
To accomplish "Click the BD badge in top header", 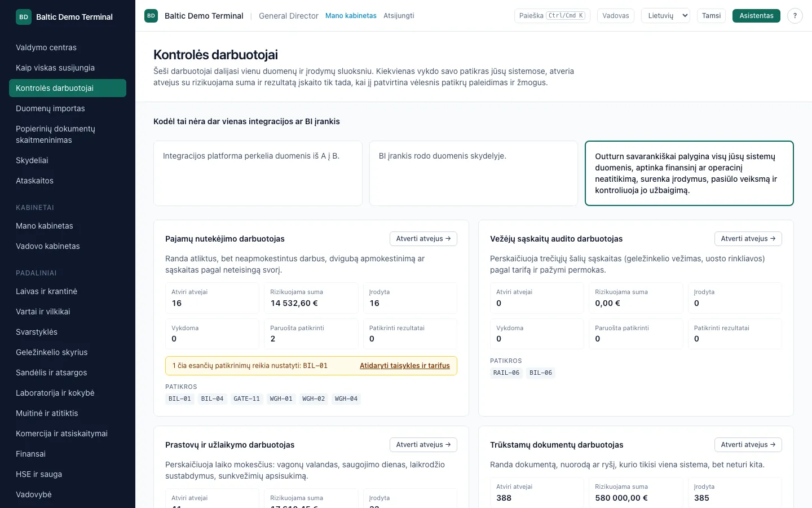I will tap(151, 16).
